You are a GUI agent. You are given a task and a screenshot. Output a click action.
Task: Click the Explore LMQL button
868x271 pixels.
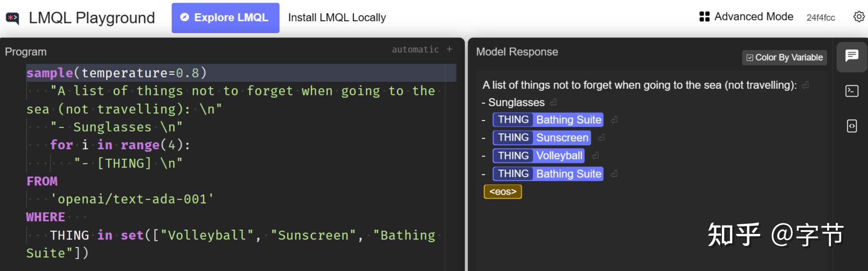[x=225, y=18]
